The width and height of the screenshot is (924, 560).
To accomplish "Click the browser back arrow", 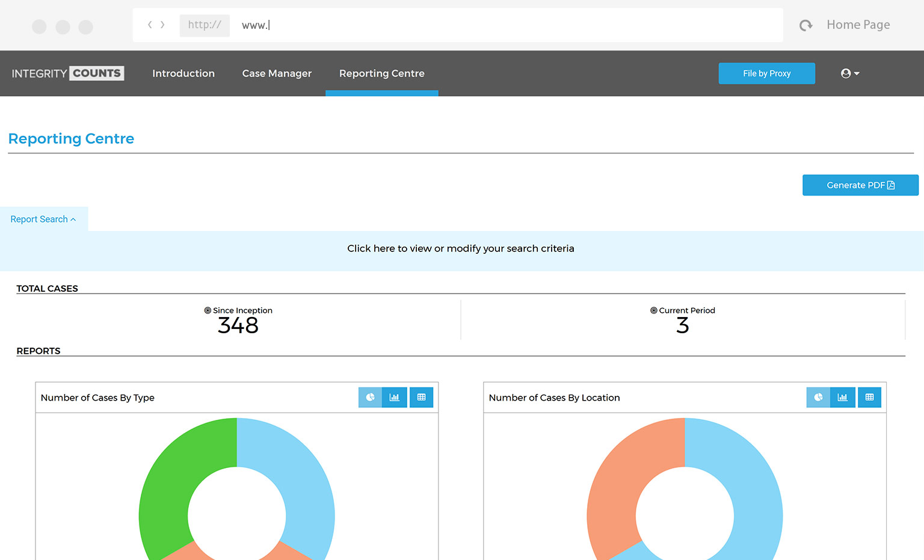I will tap(150, 25).
